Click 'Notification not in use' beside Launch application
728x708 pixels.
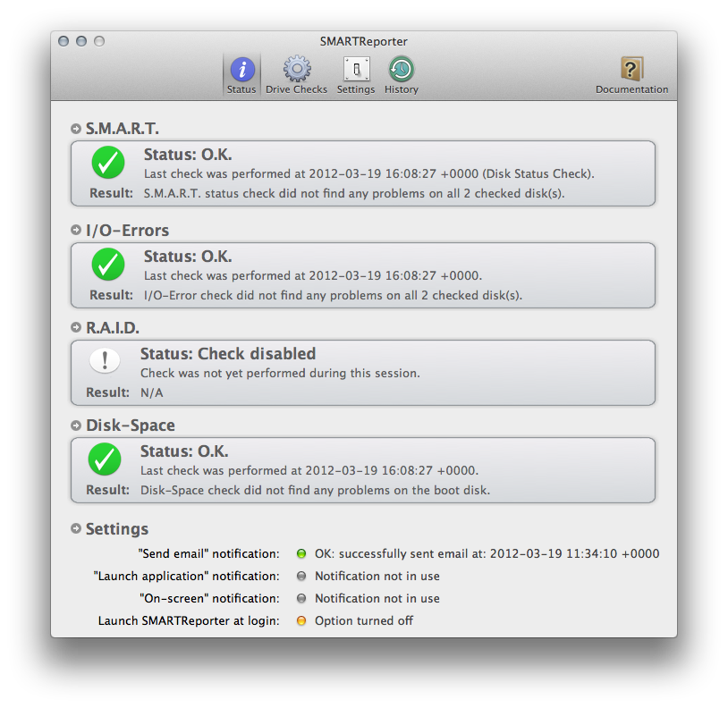click(377, 577)
